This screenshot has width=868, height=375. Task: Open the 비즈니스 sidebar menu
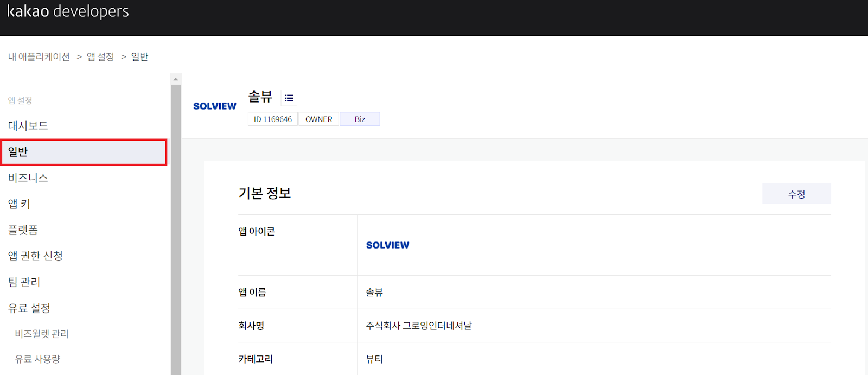(28, 178)
